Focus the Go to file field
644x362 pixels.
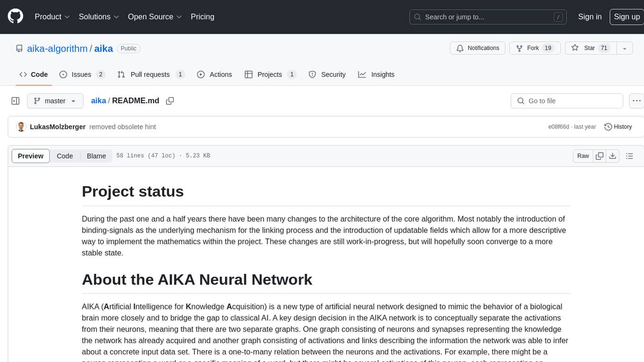(567, 101)
